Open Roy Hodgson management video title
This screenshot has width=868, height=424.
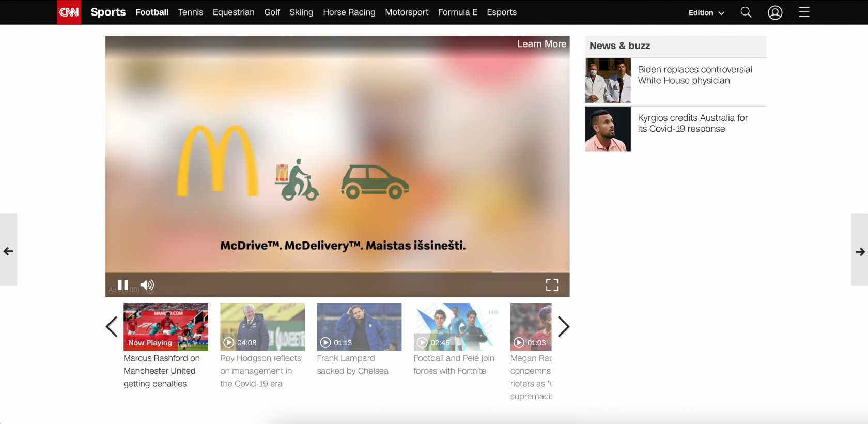coord(260,371)
